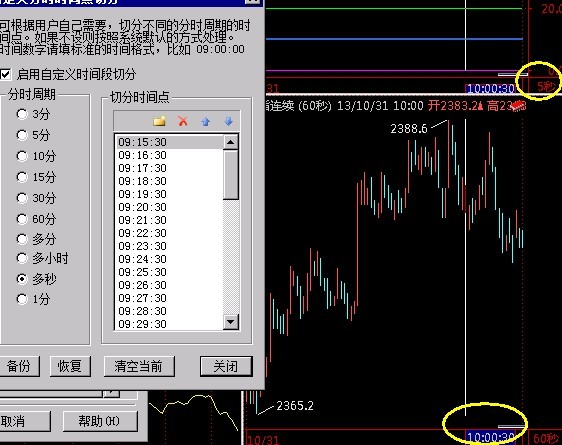
Task: Select the 09:29:30 time entry
Action: coord(169,324)
